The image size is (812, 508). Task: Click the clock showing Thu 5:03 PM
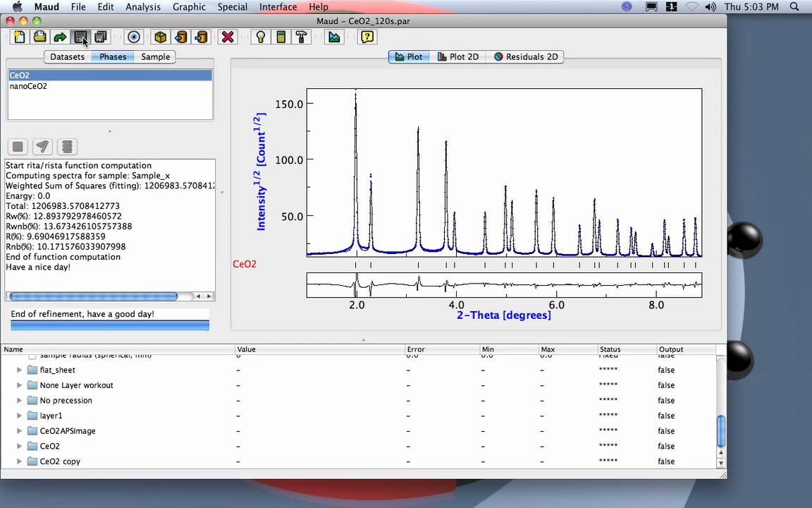coord(751,7)
